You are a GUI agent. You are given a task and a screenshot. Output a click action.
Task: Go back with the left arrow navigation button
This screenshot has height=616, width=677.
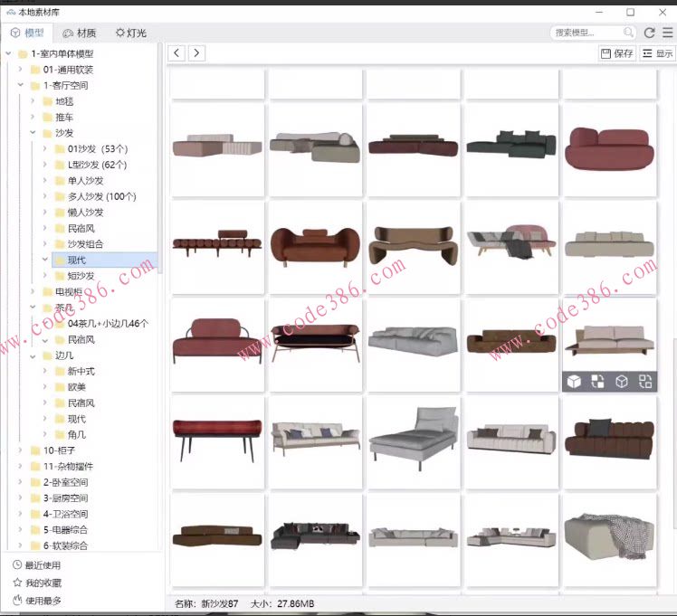point(177,53)
